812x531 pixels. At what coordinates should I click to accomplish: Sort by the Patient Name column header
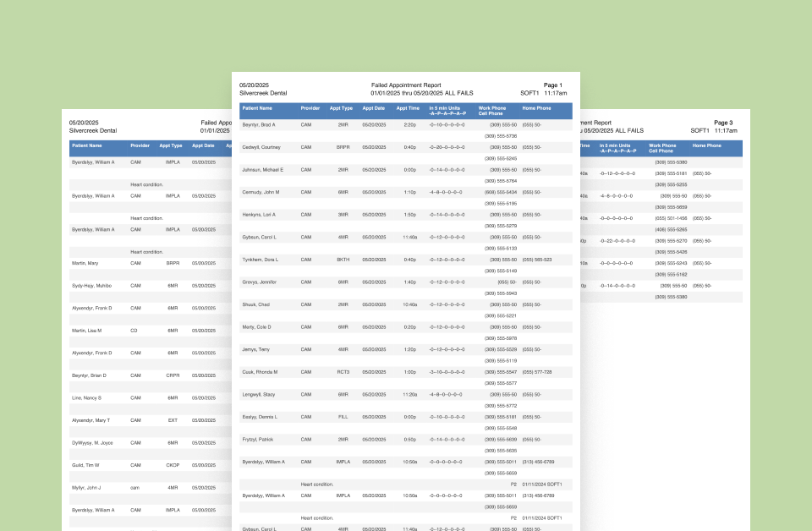[256, 108]
